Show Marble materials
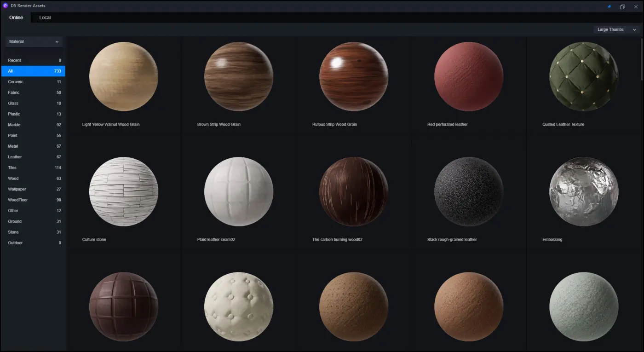This screenshot has height=352, width=644. [33, 125]
